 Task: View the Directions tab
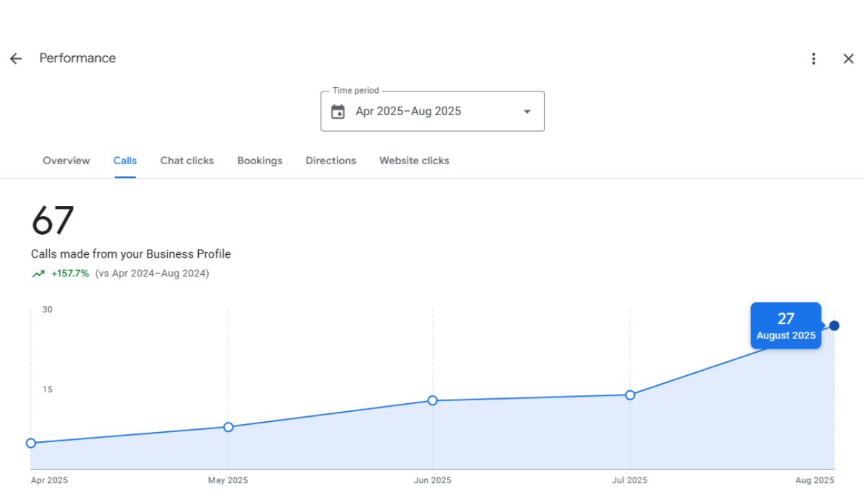tap(330, 161)
